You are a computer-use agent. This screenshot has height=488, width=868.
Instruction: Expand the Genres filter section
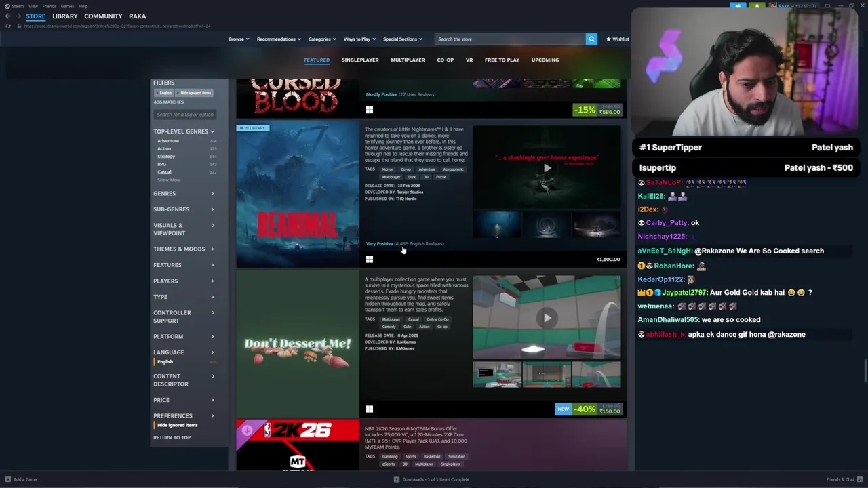(x=184, y=194)
